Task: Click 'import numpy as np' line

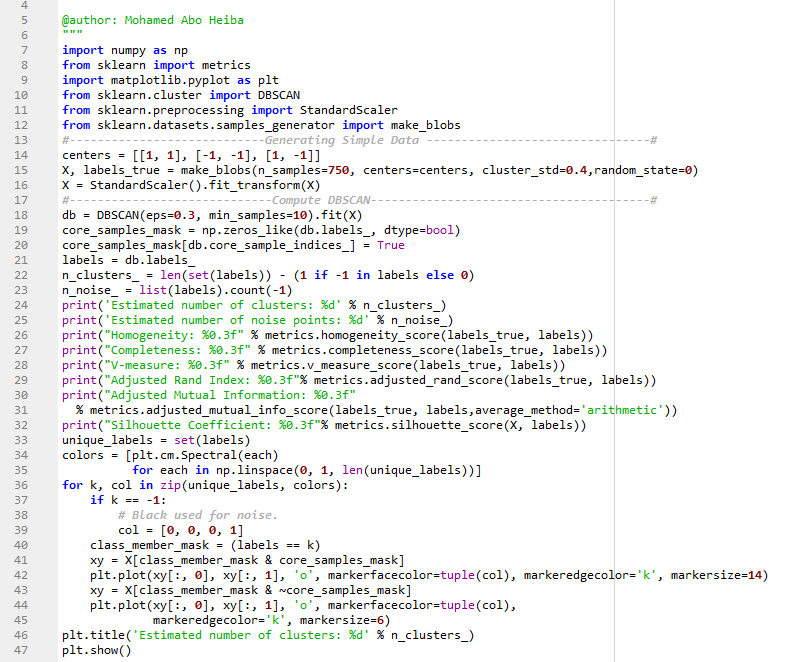Action: (125, 50)
